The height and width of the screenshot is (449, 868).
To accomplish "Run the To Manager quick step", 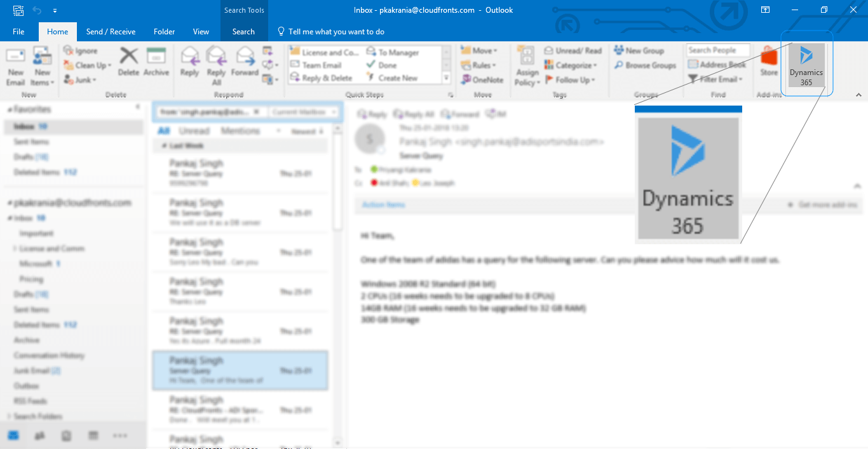I will (393, 53).
